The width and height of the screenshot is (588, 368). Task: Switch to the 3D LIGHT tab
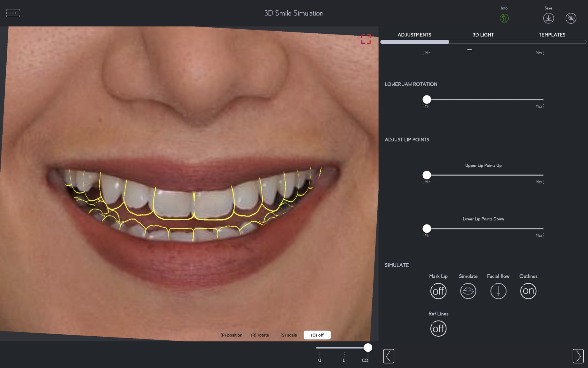click(x=483, y=34)
